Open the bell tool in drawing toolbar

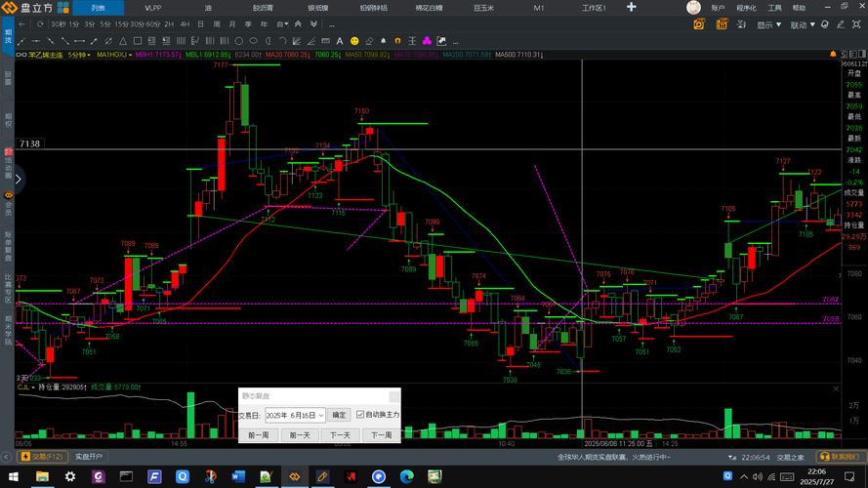383,41
